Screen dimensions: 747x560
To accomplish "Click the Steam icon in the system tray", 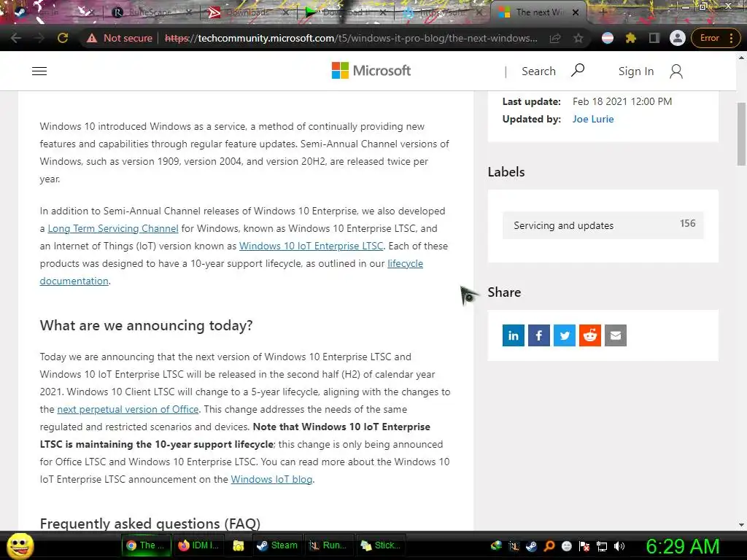I will coord(531,546).
